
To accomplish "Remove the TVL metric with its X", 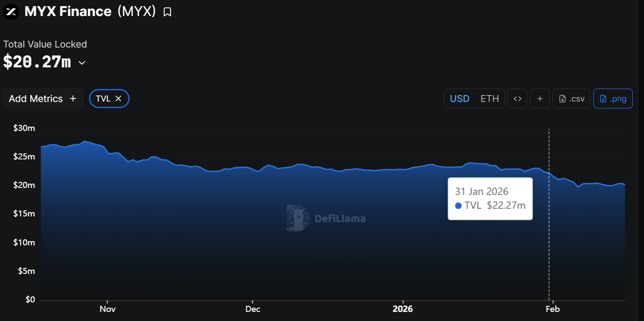I will (x=118, y=99).
